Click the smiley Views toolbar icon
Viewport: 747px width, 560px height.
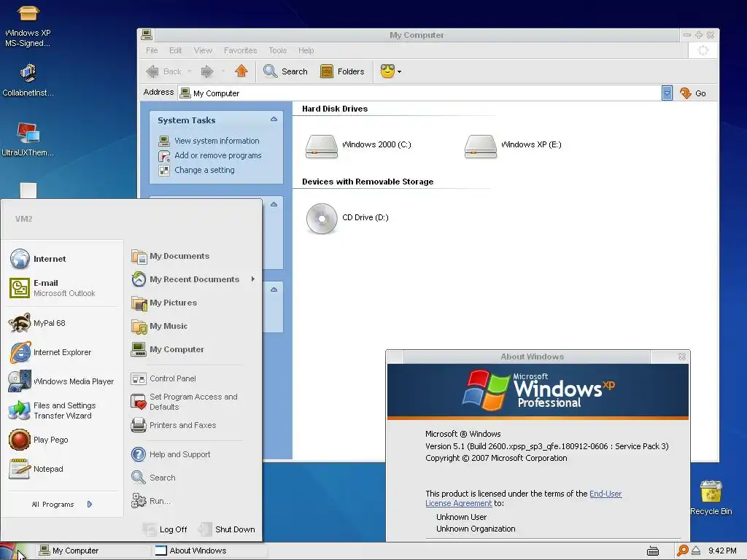387,71
